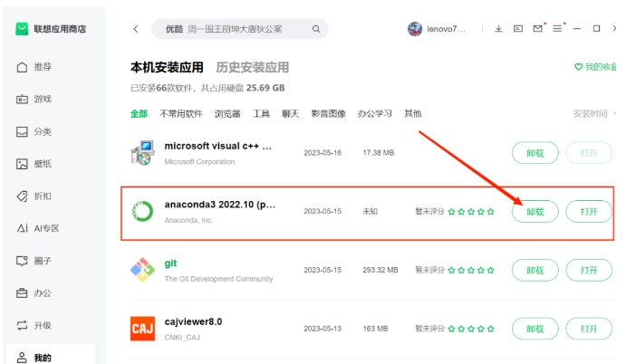This screenshot has width=636, height=364.
Task: Click the git app name link
Action: [x=170, y=263]
